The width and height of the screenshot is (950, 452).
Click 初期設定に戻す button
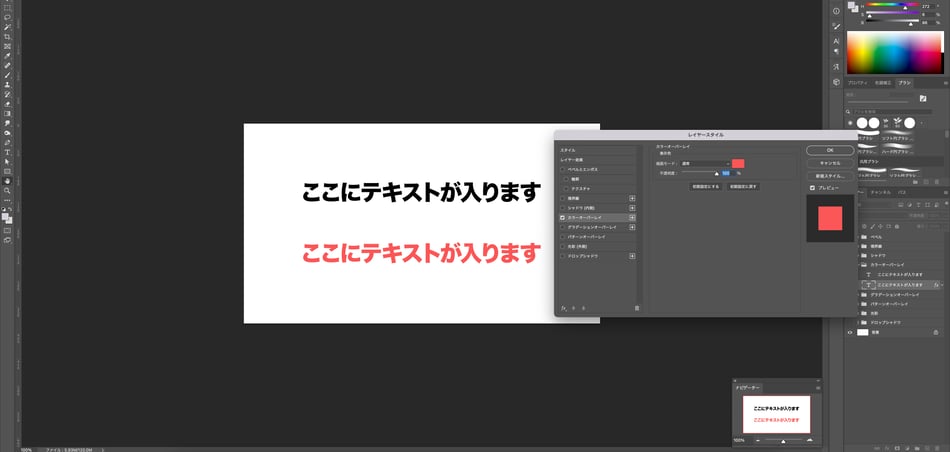pyautogui.click(x=743, y=187)
